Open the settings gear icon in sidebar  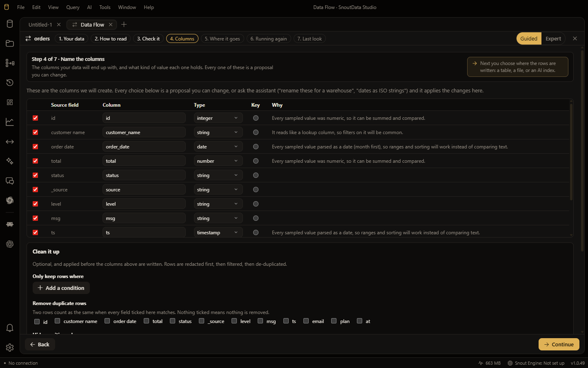(10, 348)
